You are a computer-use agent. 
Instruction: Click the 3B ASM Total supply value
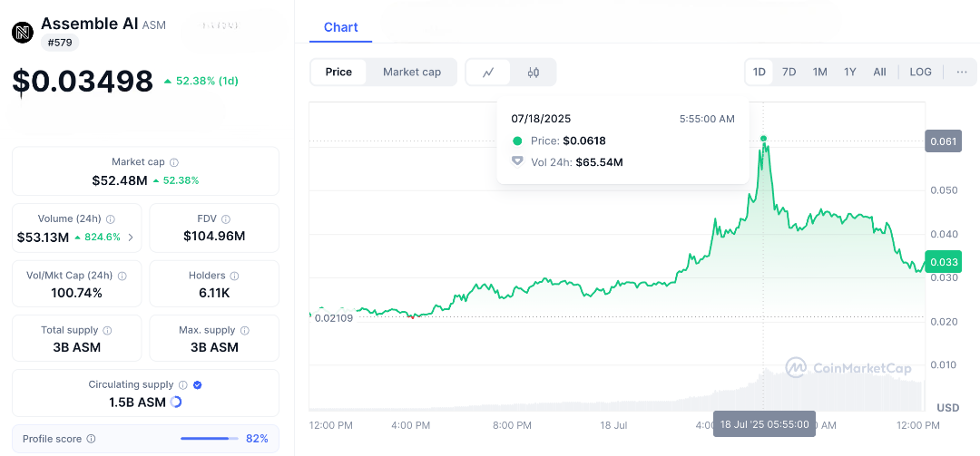(x=77, y=347)
